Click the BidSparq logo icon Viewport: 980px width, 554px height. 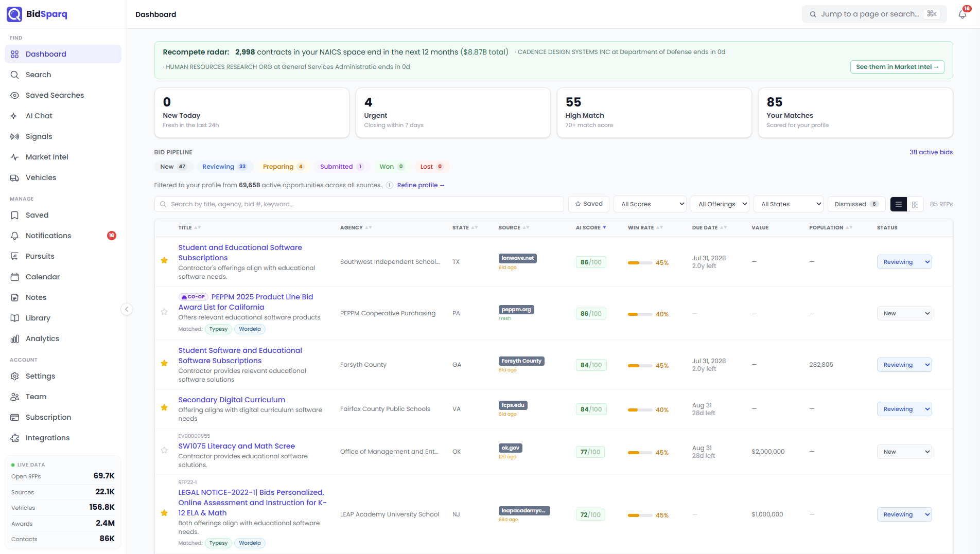pyautogui.click(x=14, y=14)
